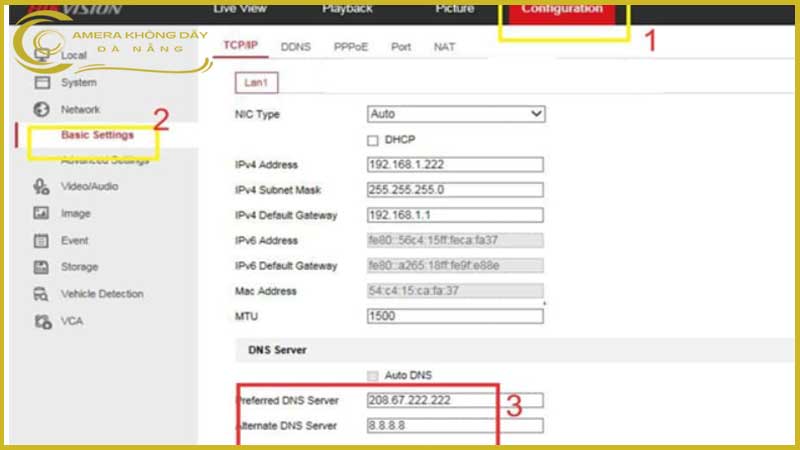Switch to the PPPoE tab

(351, 47)
